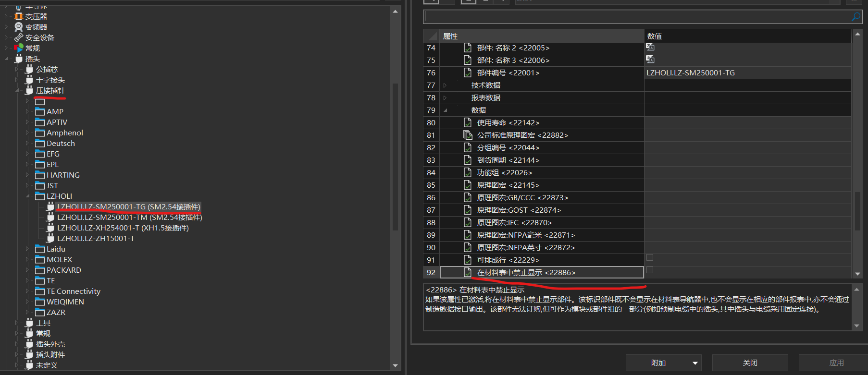This screenshot has height=375, width=868.
Task: Click the property table scroll-up arrow
Action: click(857, 34)
